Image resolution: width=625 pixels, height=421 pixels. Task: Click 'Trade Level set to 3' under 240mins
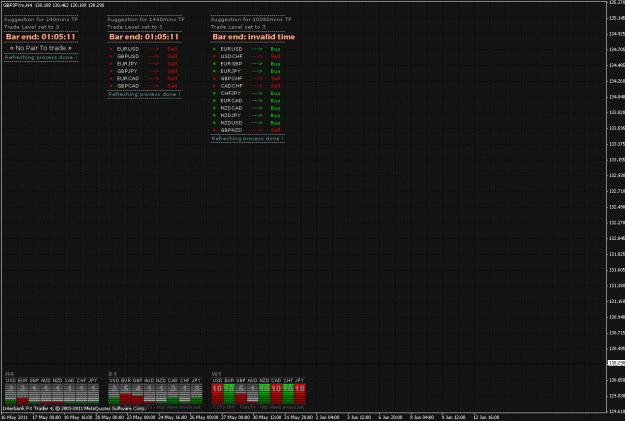click(31, 27)
